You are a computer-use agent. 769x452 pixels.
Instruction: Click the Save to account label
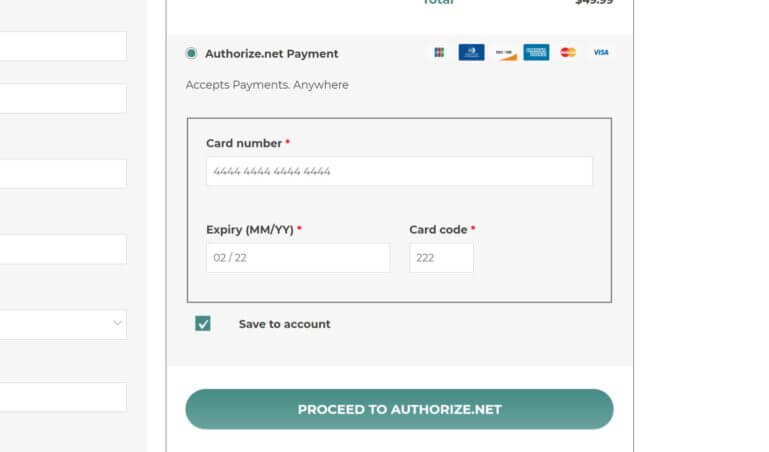[x=284, y=324]
